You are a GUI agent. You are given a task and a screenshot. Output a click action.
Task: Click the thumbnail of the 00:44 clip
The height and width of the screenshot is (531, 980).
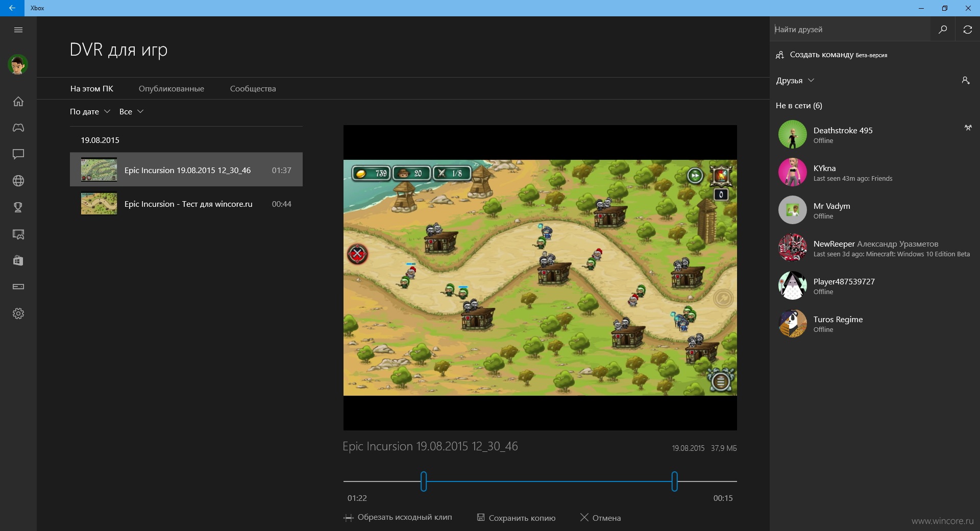click(x=99, y=203)
